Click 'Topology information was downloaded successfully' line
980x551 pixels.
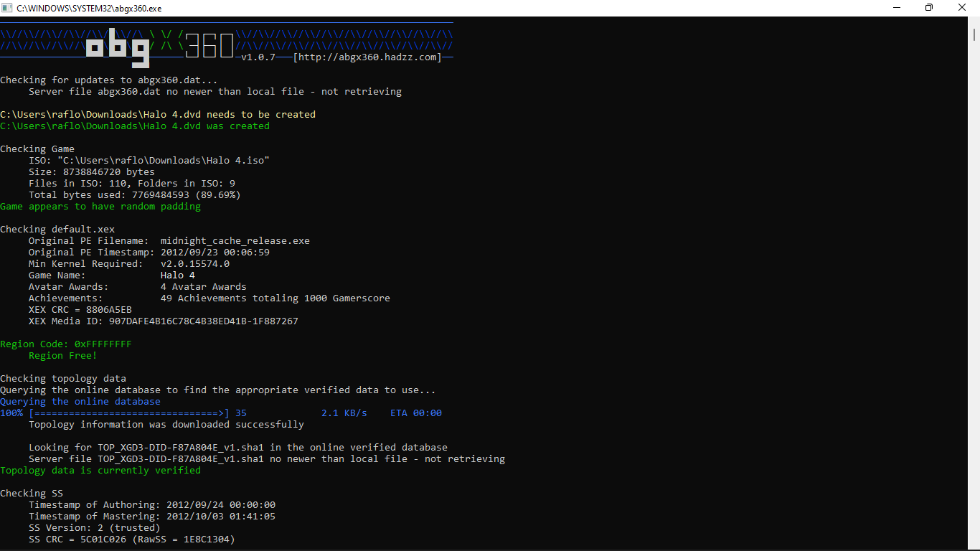click(166, 425)
